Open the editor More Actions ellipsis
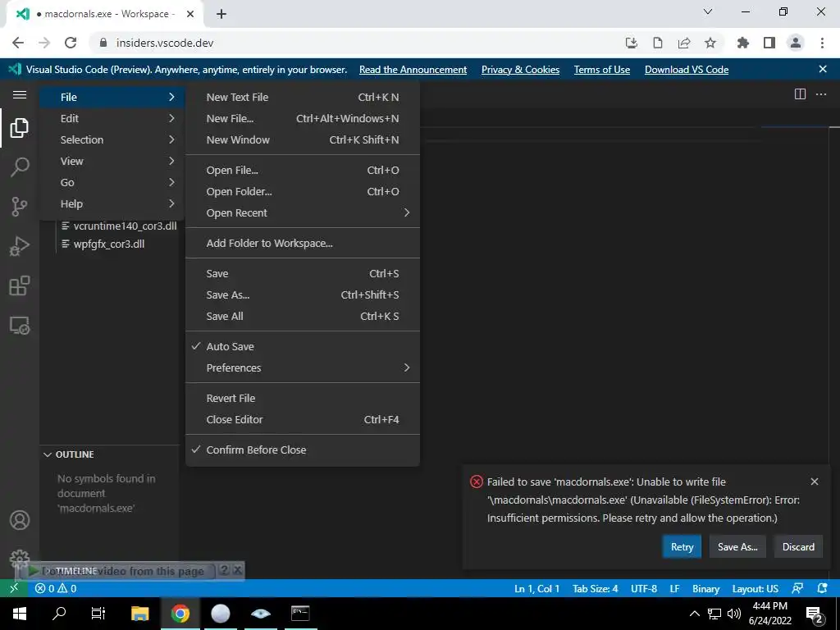 [x=820, y=94]
